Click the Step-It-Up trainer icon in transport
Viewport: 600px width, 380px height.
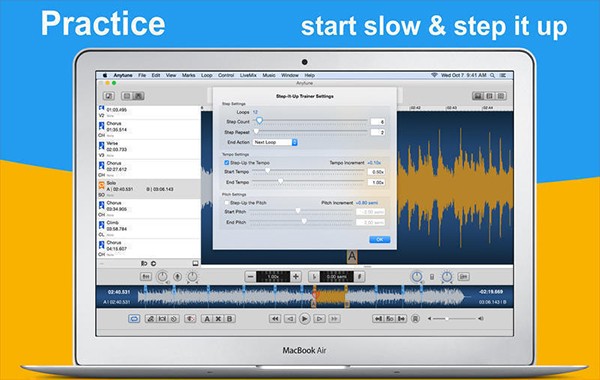(x=150, y=319)
